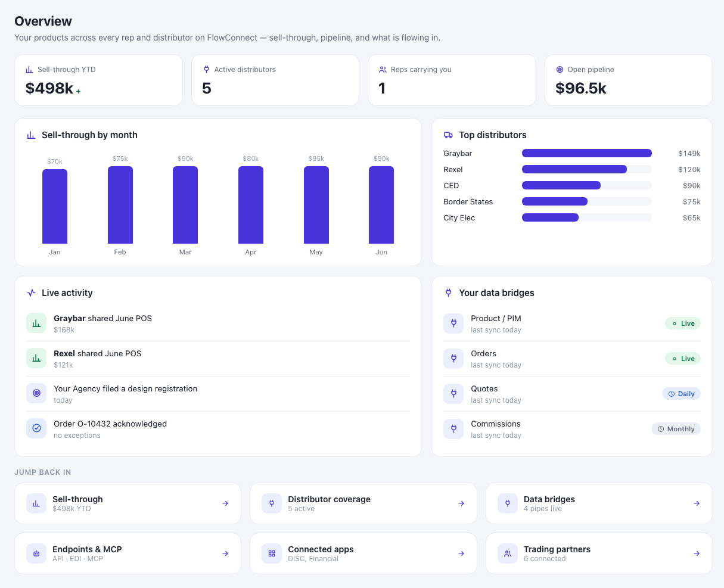Click the Connected apps grid icon

point(272,553)
